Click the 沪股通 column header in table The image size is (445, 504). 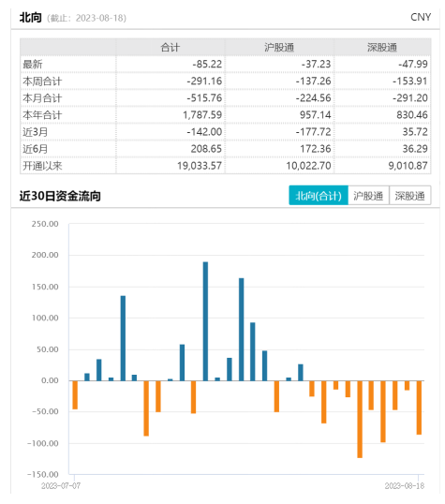(279, 47)
